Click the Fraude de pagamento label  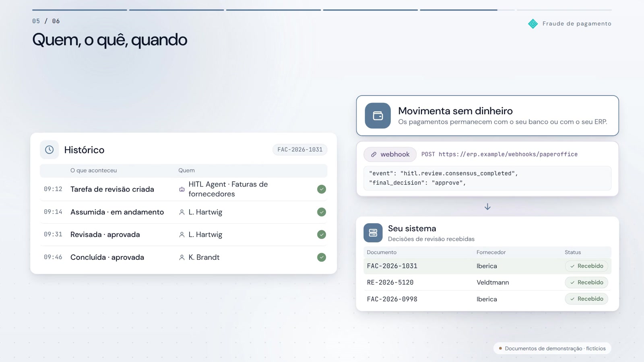coord(577,24)
